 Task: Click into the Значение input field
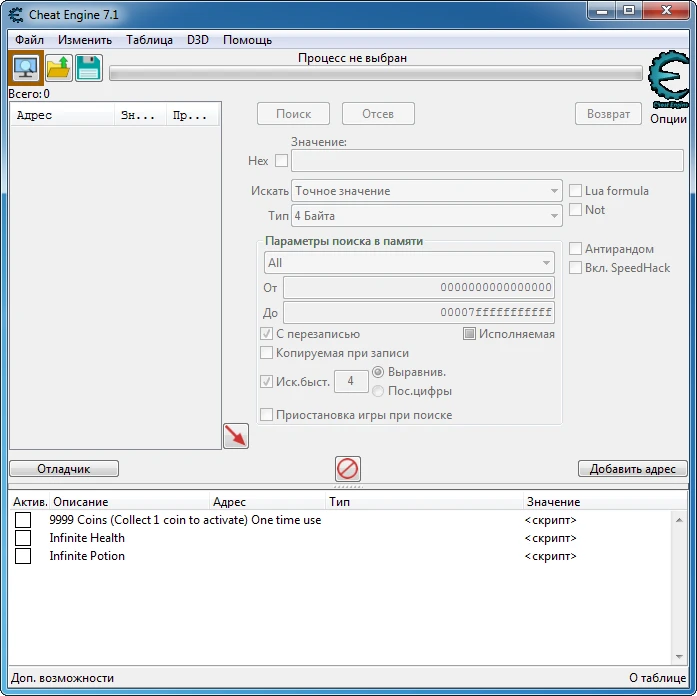coord(487,160)
